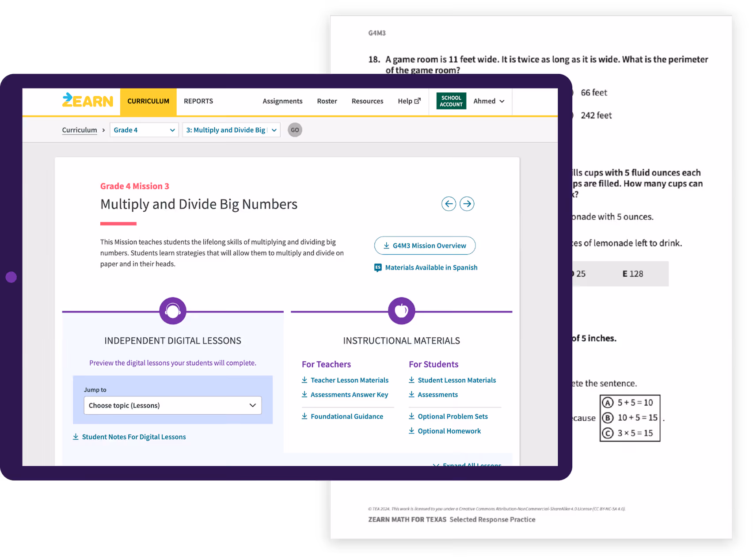Image resolution: width=753 pixels, height=560 pixels.
Task: Click the headphones digital lessons icon
Action: (x=173, y=311)
